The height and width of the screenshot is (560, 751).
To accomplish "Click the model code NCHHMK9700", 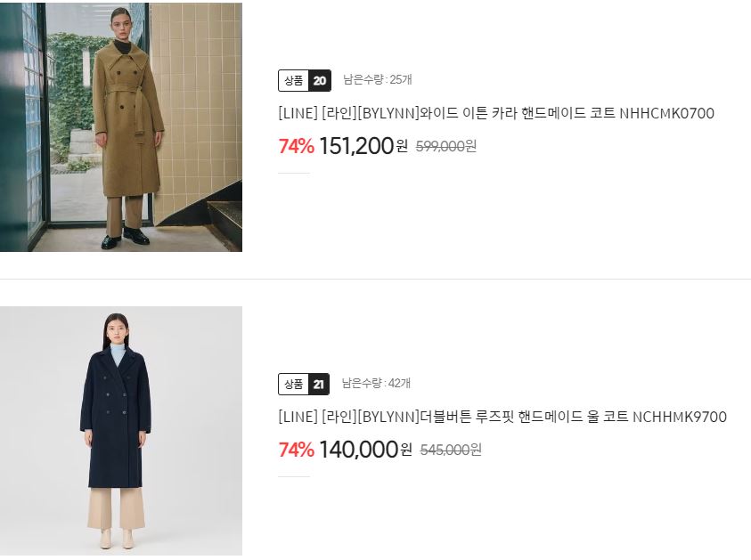I will 680,417.
